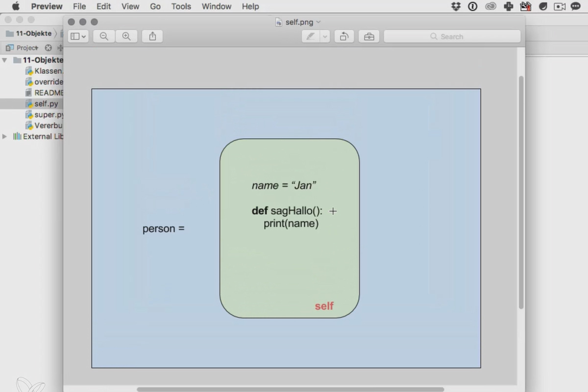Click the 'person =' text in image
The width and height of the screenshot is (588, 392).
(x=164, y=229)
